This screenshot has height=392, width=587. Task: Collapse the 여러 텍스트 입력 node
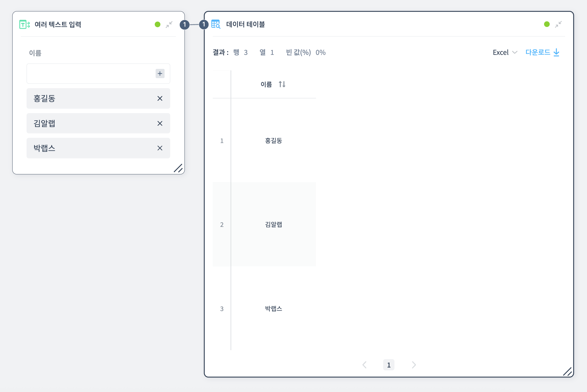tap(169, 24)
